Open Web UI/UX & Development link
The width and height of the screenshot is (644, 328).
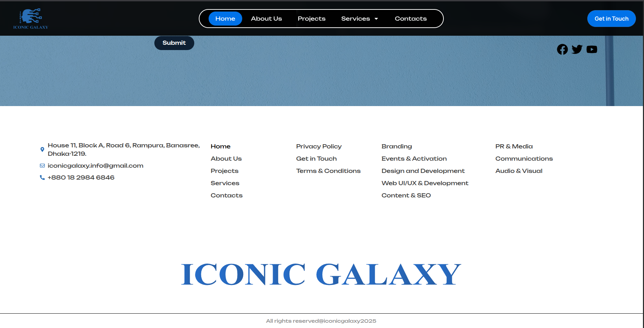[425, 183]
